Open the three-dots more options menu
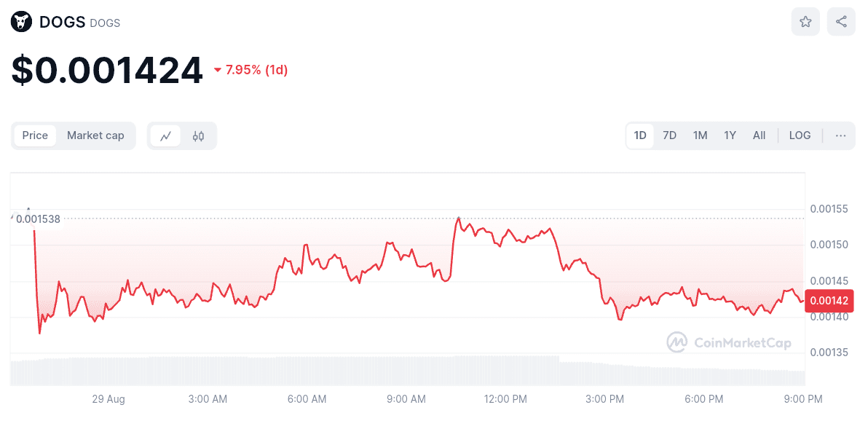The height and width of the screenshot is (429, 868). point(840,135)
